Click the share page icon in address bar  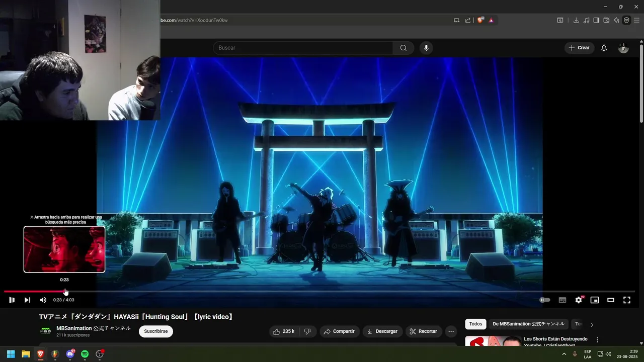point(468,20)
